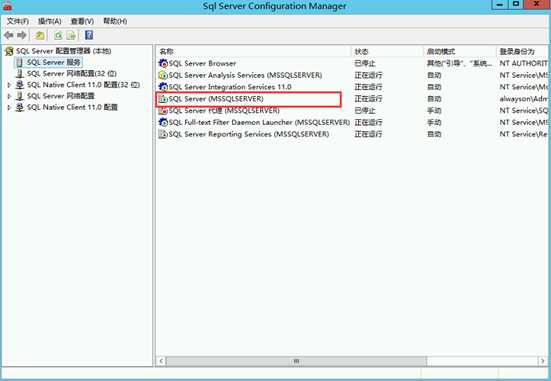Click the Forward arrow toolbar icon
551x381 pixels.
coord(22,35)
